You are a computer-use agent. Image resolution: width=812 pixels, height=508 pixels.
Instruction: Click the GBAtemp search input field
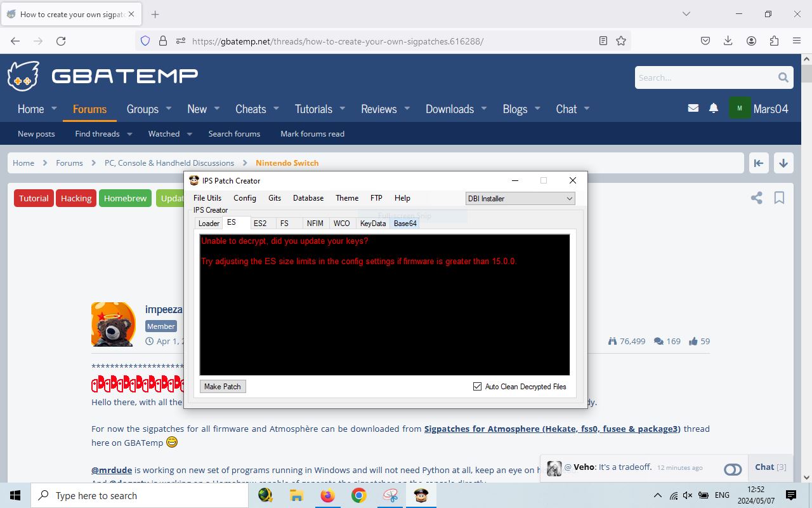[x=705, y=77]
